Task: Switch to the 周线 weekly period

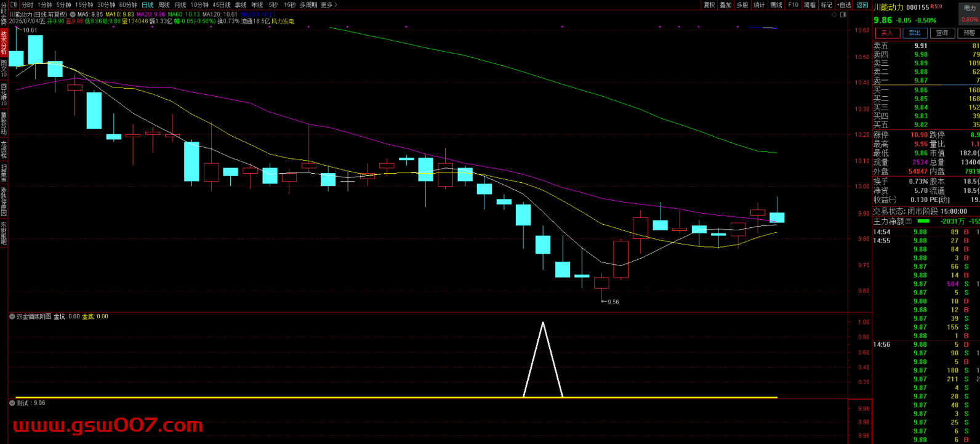Action: (x=164, y=5)
